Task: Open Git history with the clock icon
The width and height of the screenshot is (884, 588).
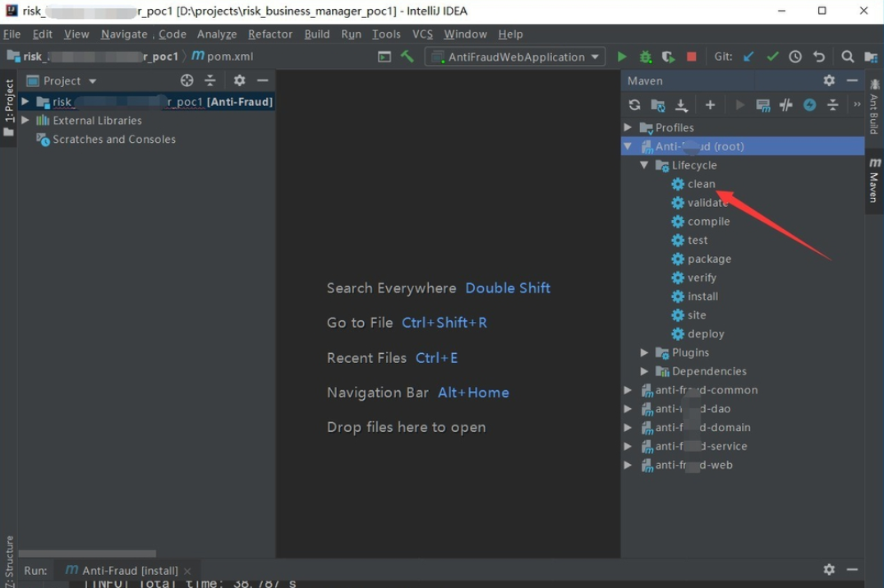Action: [795, 57]
